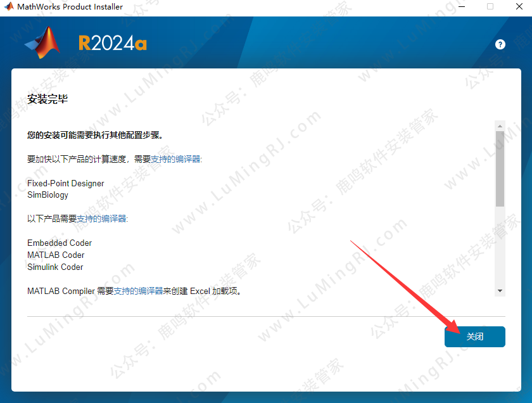Click the MathWorks icon in the title bar
The width and height of the screenshot is (532, 403).
click(8, 7)
